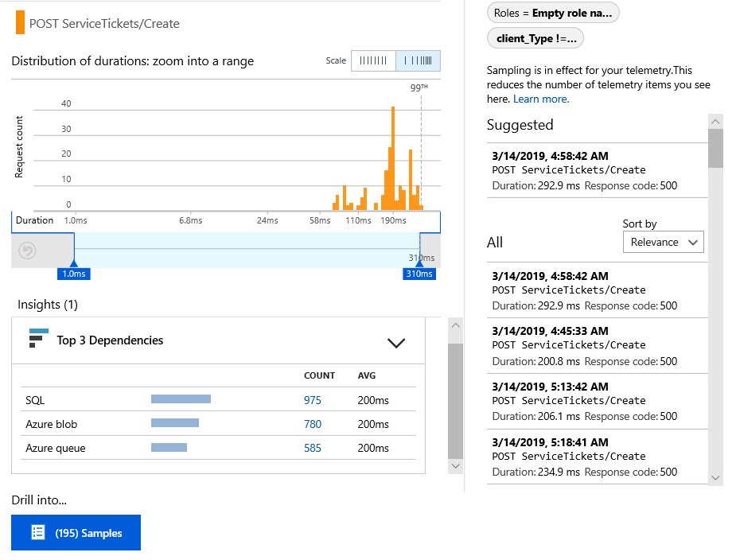Collapse the Top 3 Dependencies section

(395, 343)
